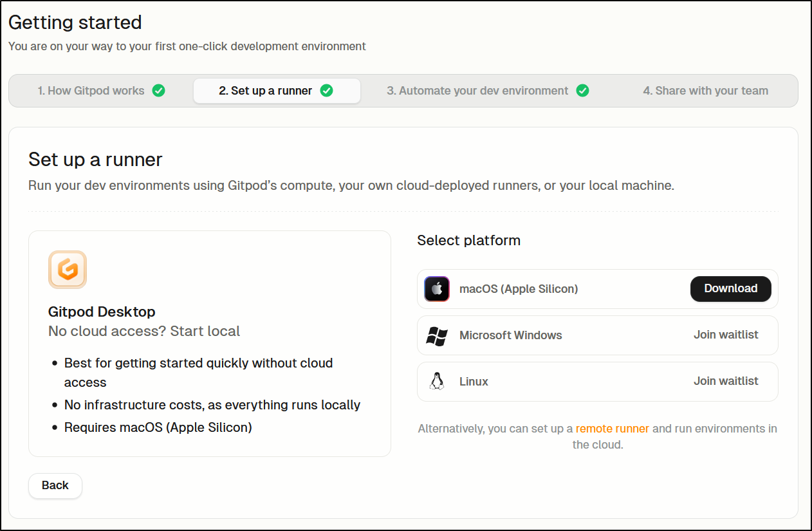Click the green checkmark beside Automate your dev environment
This screenshot has width=812, height=531.
(x=582, y=91)
